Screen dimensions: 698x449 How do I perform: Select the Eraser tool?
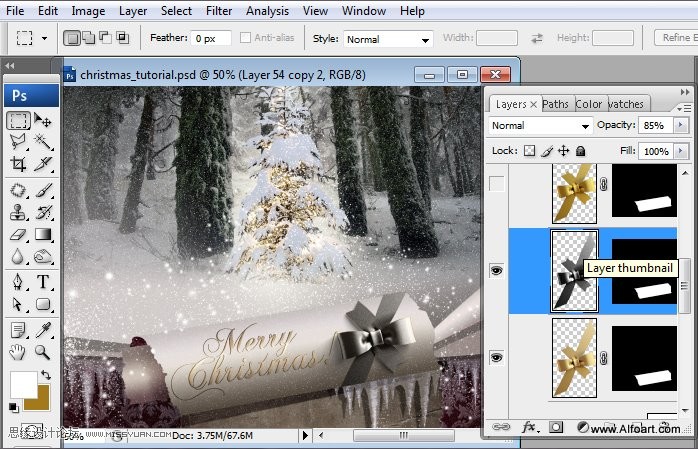coord(18,235)
